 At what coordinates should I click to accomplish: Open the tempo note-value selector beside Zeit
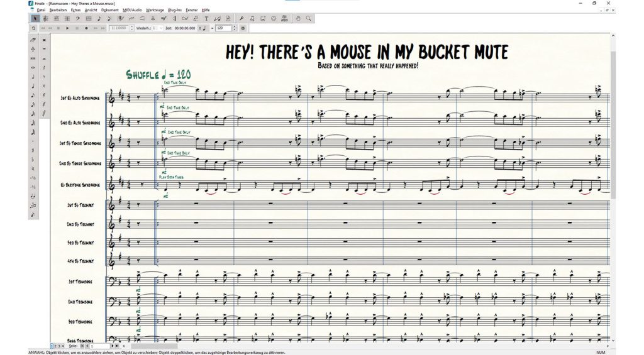tap(203, 28)
